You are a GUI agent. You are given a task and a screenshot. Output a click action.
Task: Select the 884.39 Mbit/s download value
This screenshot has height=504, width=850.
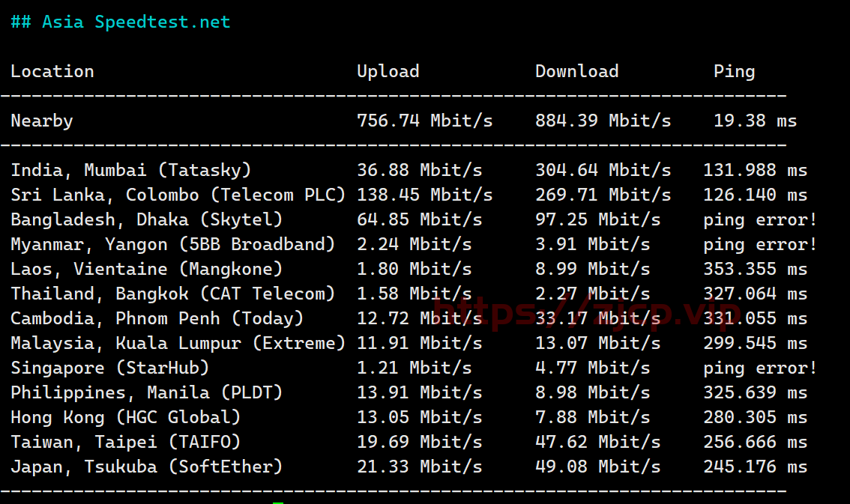click(603, 121)
